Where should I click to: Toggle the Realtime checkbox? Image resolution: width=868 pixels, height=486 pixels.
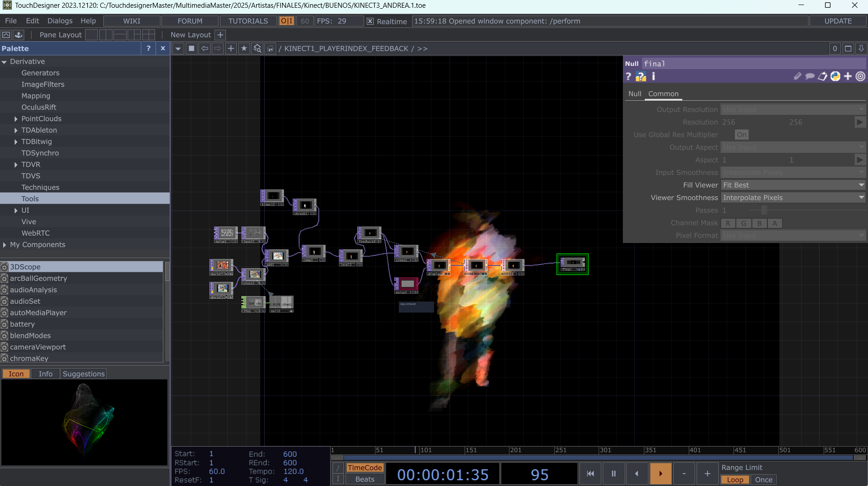coord(370,22)
